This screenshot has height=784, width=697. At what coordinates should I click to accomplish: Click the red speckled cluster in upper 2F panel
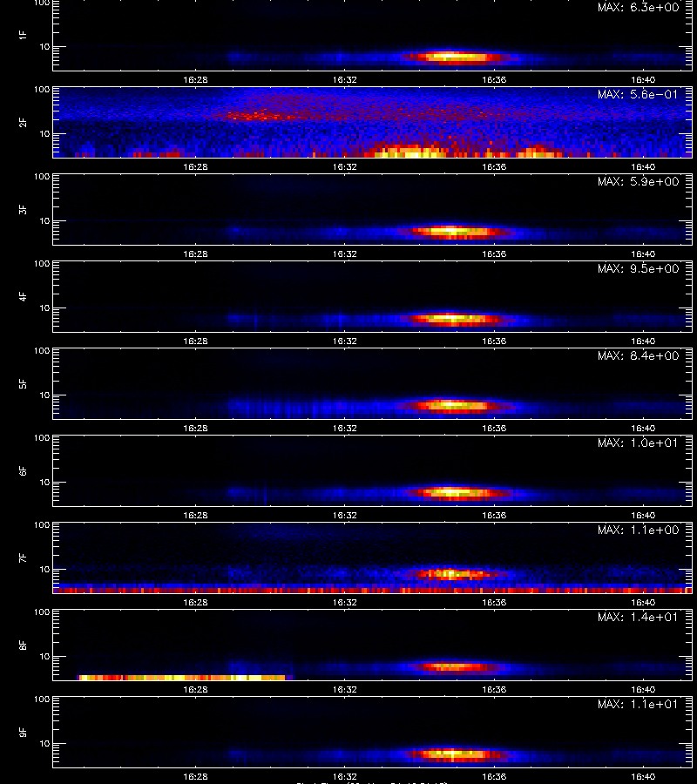(260, 116)
